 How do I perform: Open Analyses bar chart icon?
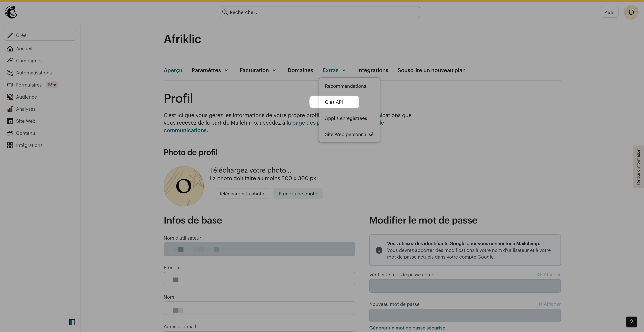point(10,109)
